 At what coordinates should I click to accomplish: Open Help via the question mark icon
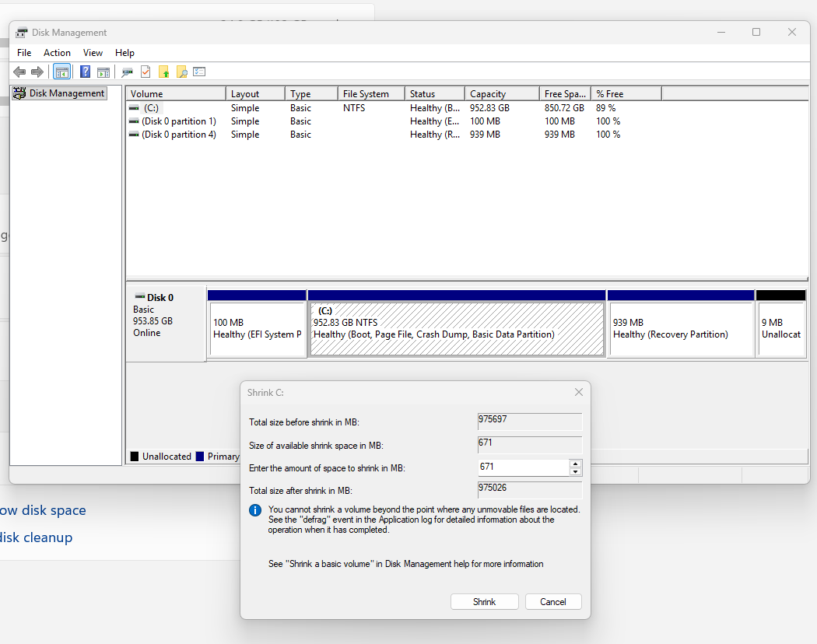pyautogui.click(x=85, y=72)
